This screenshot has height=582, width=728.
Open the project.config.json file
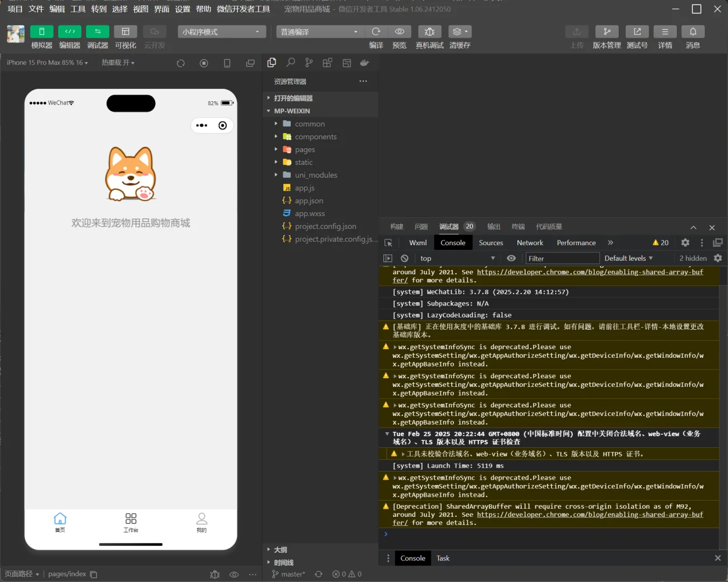pos(320,226)
